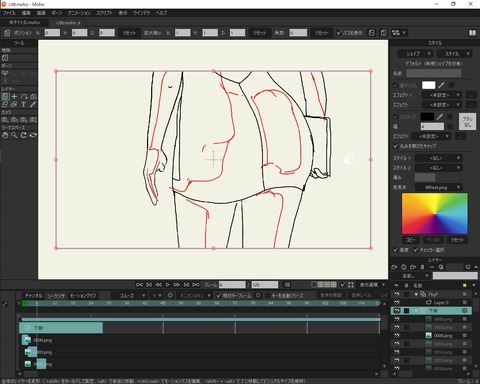Select the Transform Layer tool

[5, 97]
